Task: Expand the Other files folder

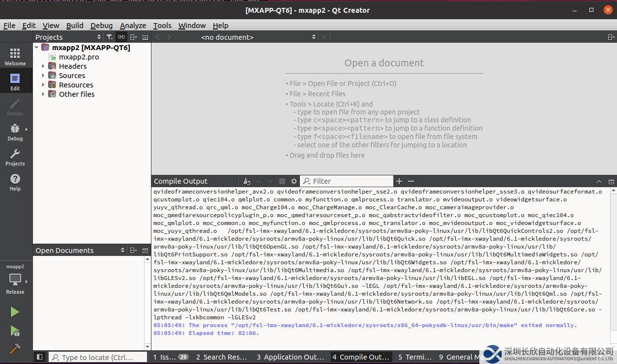Action: 43,94
